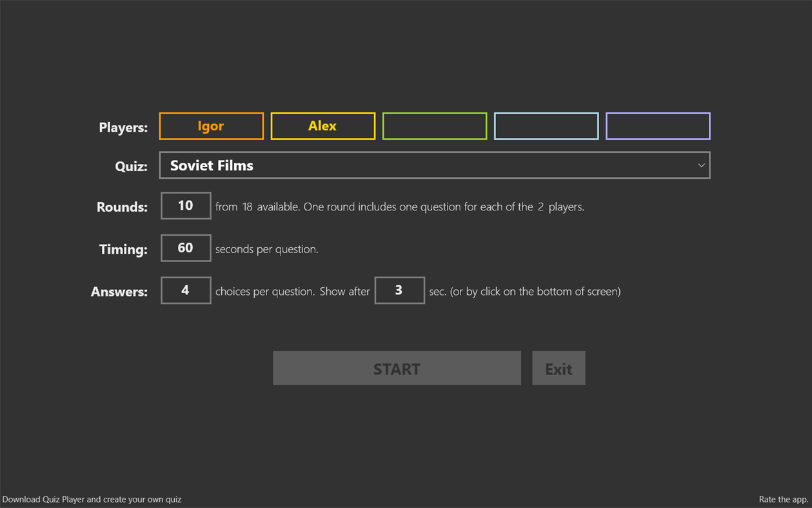Select the purple-bordered empty player slot
The image size is (812, 508).
click(x=658, y=126)
